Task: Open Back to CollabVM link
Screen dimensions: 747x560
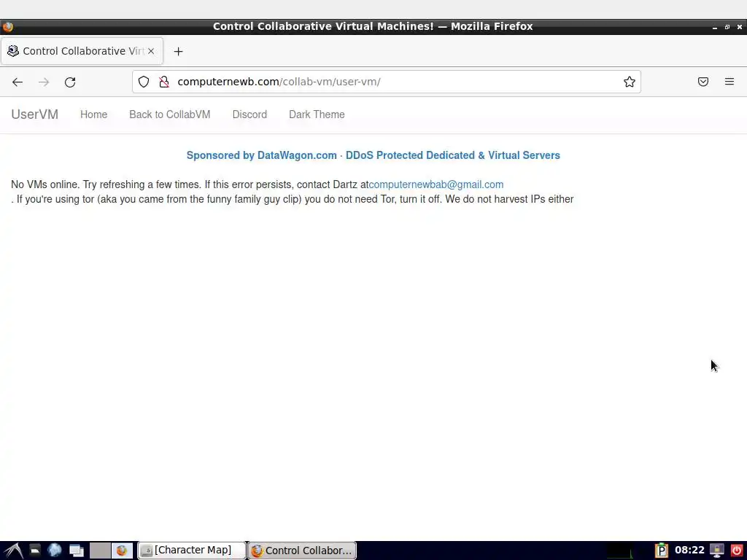Action: click(x=169, y=114)
